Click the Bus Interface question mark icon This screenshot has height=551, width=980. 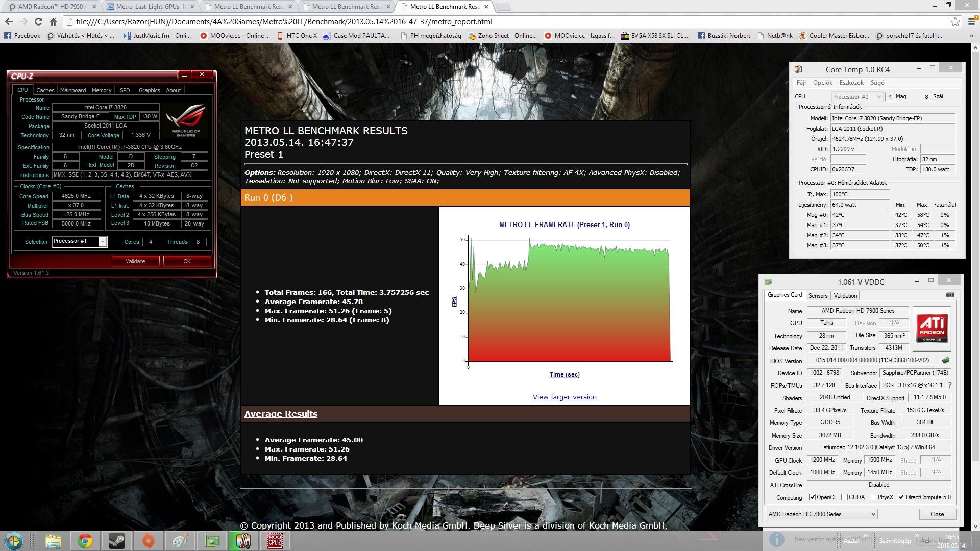[x=950, y=385]
